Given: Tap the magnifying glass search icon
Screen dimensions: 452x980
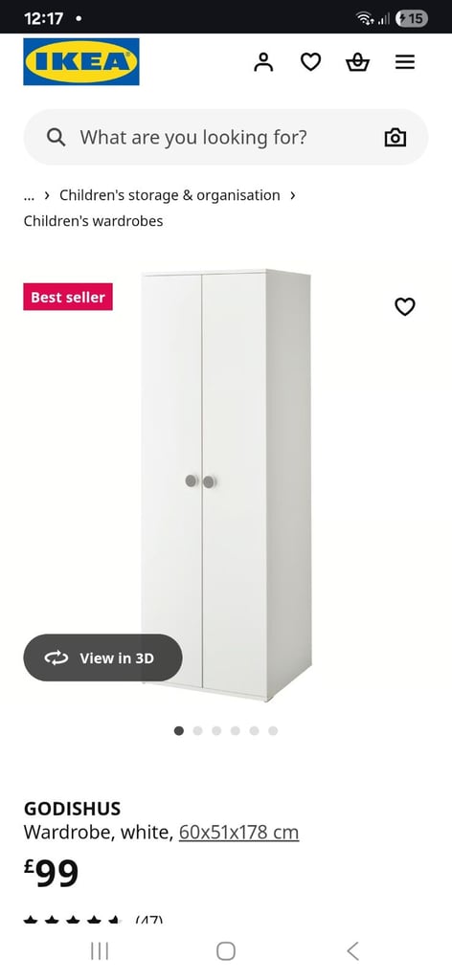Looking at the screenshot, I should [x=56, y=137].
